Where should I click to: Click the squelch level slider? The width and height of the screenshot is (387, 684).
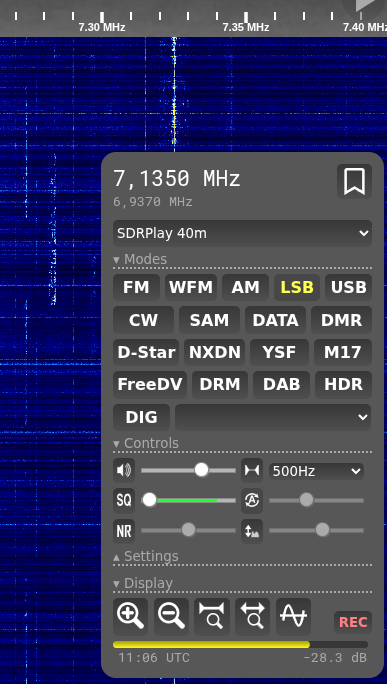188,500
